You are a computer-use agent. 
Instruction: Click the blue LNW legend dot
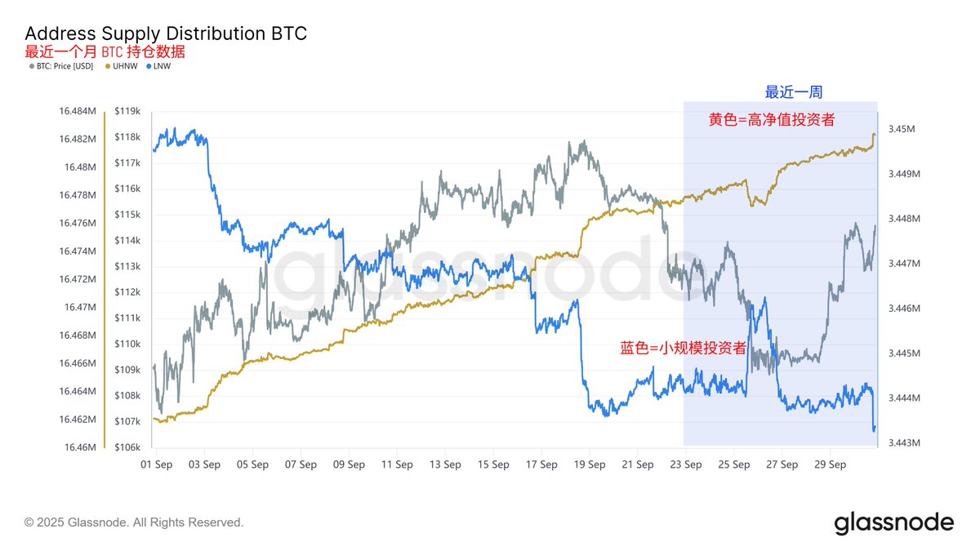tap(149, 66)
